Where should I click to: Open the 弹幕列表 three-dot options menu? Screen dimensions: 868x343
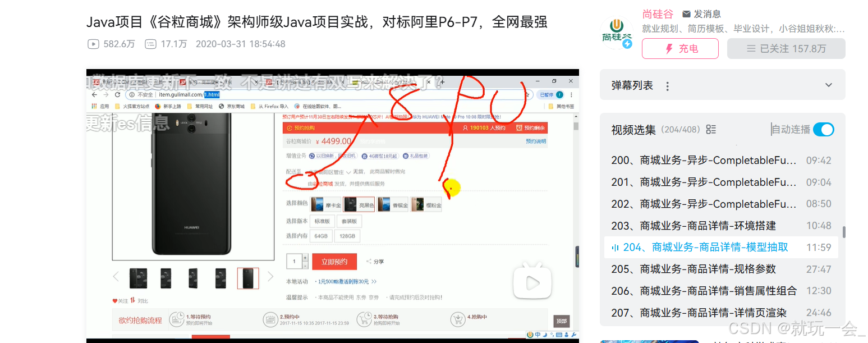668,86
